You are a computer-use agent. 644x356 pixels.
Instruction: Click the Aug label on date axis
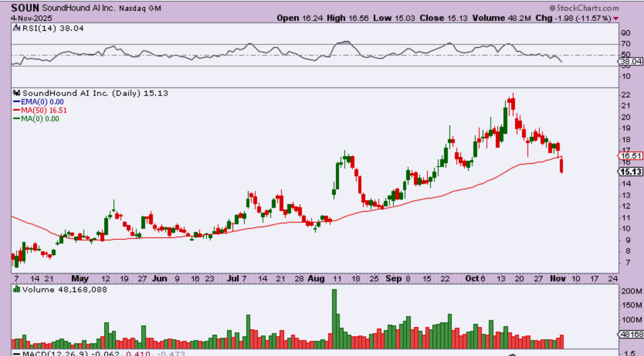(316, 278)
